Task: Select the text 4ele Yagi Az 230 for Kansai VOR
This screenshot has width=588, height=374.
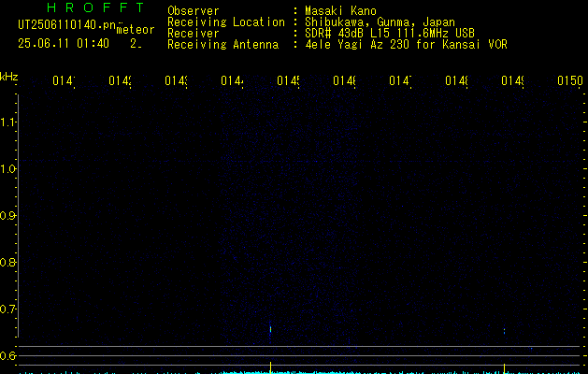Action: 406,45
